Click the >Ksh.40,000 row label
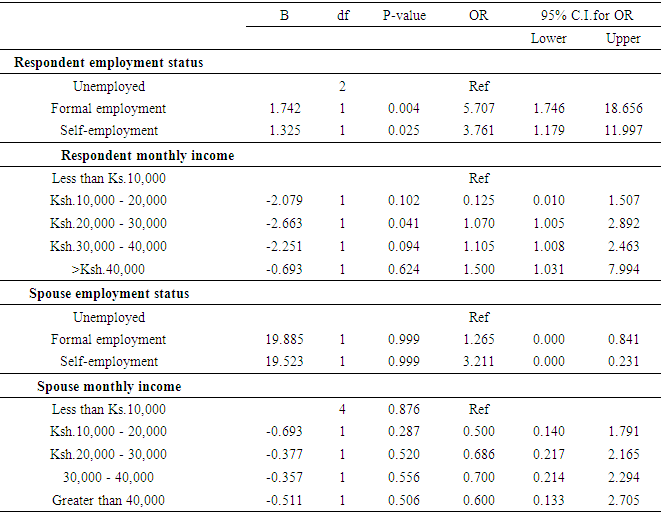Screen dimensions: 661x514 108,271
